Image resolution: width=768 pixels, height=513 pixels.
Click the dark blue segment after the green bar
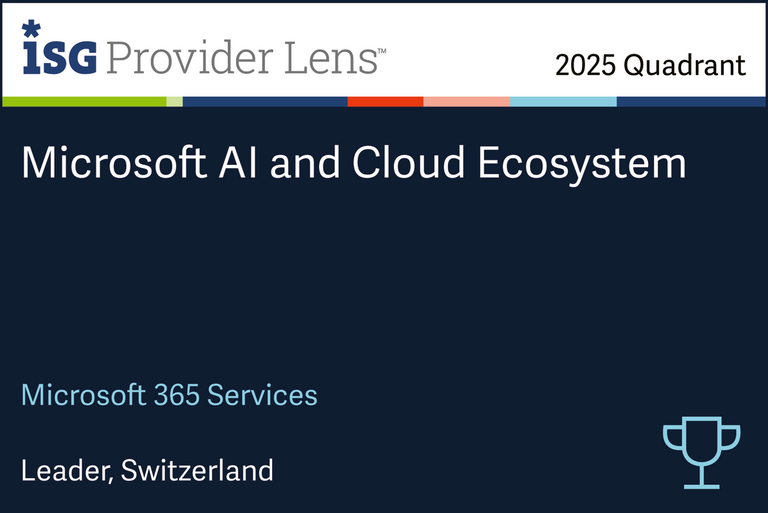tap(265, 101)
